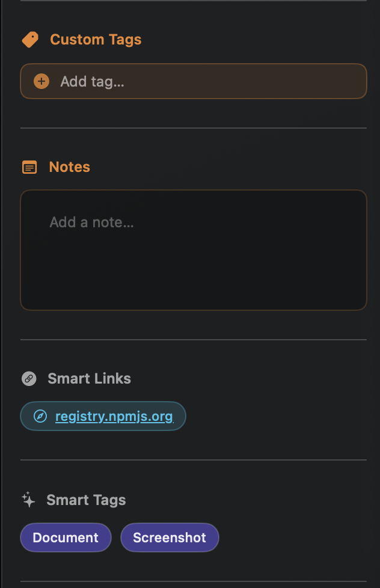Viewport: 380px width, 588px height.
Task: Click the plus icon in Add tag field
Action: [x=41, y=81]
